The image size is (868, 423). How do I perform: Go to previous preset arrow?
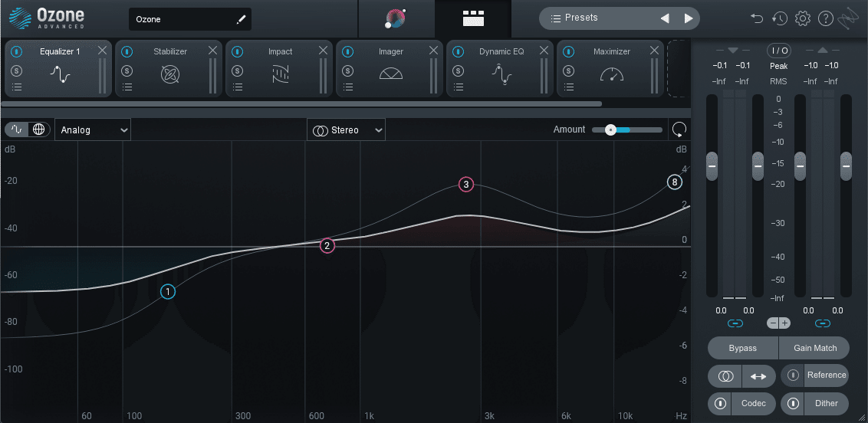(x=665, y=18)
